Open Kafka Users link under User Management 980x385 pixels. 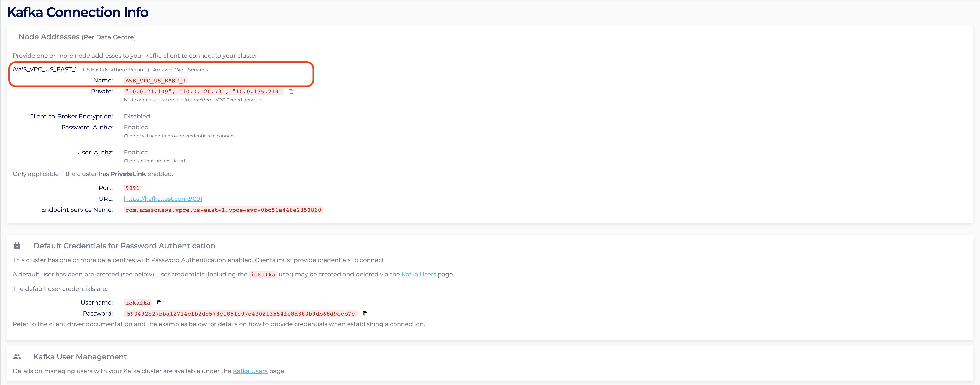coord(250,371)
